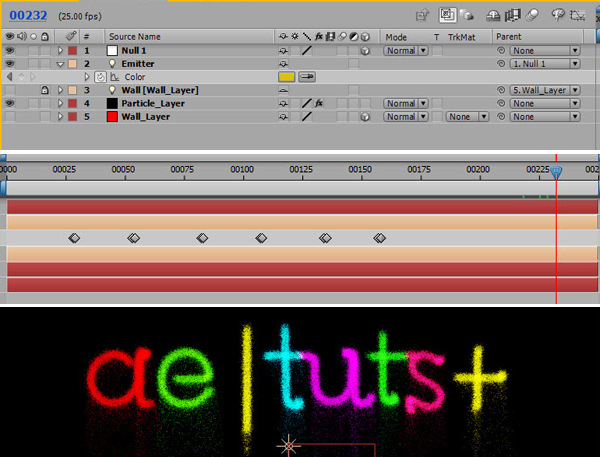The height and width of the screenshot is (457, 600).
Task: Toggle 3D layer switch for Wall_Layer
Action: 365,117
